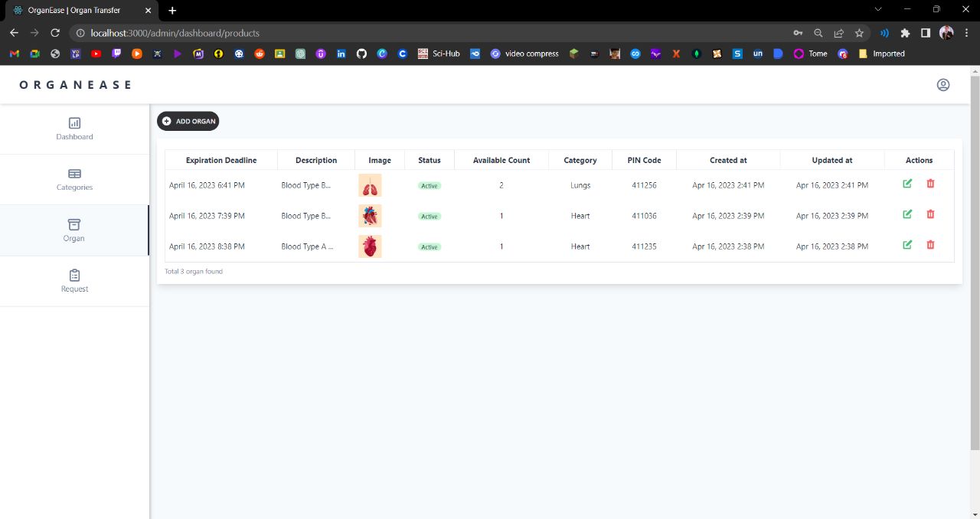Select the Organ sidebar item
This screenshot has width=980, height=519.
tap(74, 230)
